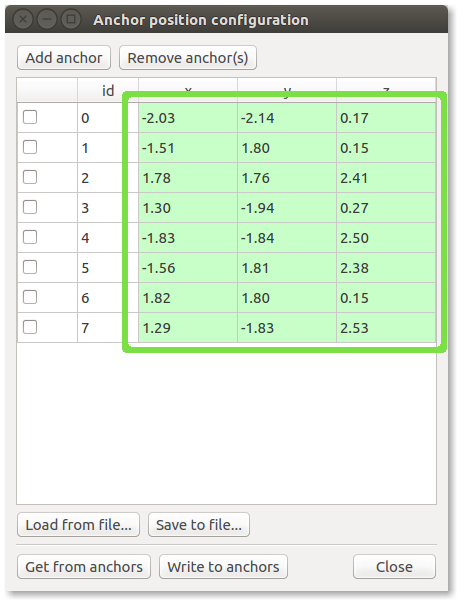Click the Add anchor button
Image resolution: width=457 pixels, height=600 pixels.
click(x=64, y=58)
